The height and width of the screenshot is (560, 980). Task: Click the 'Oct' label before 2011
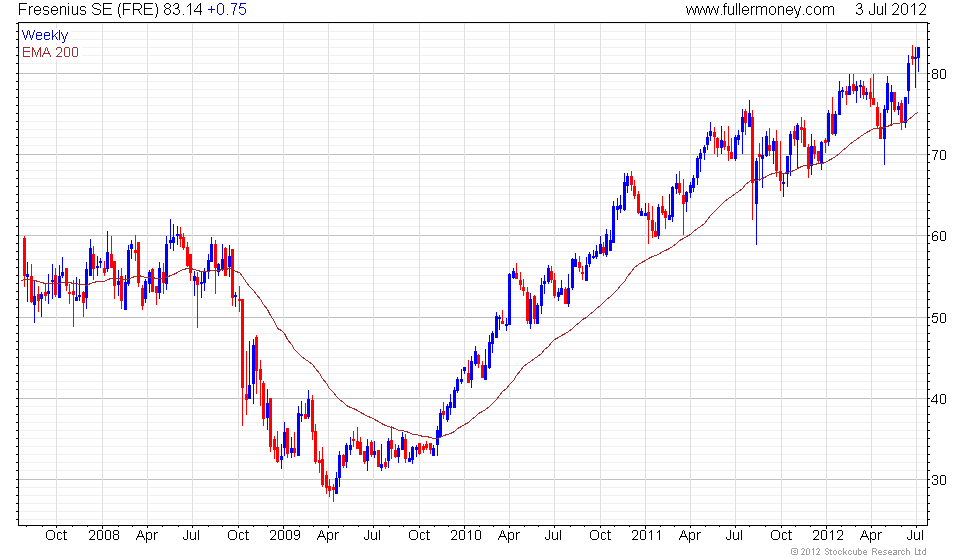pos(600,536)
